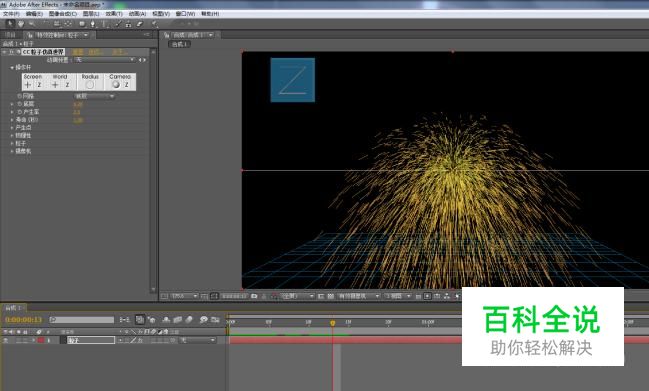Toggle the 网格 stopwatch
Screen dimensions: 649x391
[19, 96]
